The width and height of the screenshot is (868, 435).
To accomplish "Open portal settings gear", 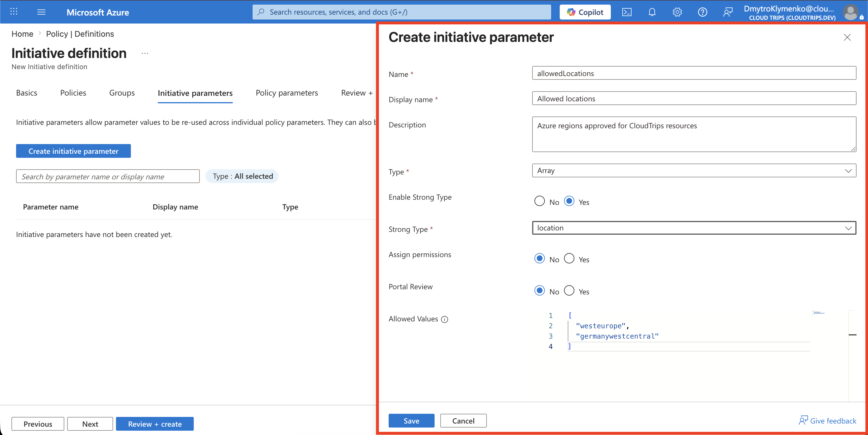I will 677,12.
